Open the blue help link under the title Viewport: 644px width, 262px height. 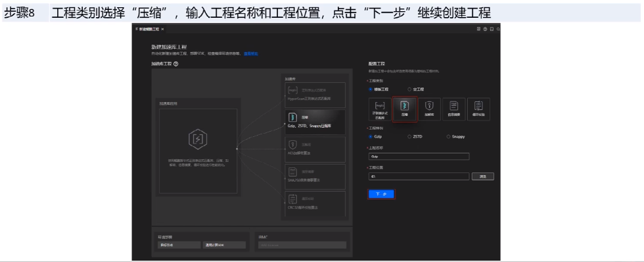pos(251,53)
